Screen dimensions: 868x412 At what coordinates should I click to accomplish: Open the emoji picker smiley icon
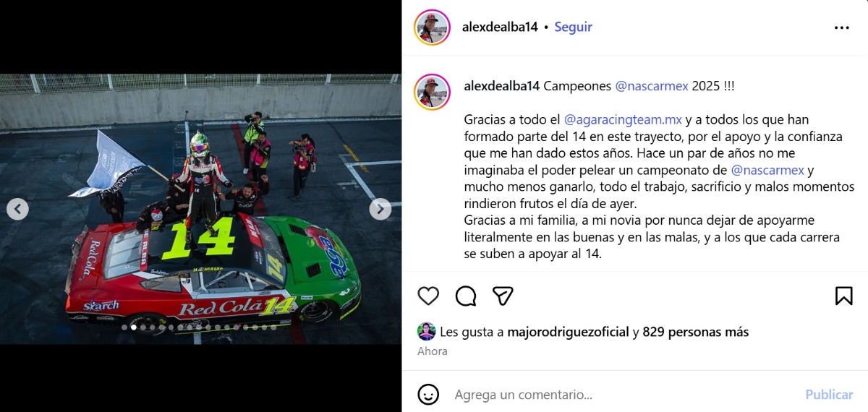tap(428, 395)
